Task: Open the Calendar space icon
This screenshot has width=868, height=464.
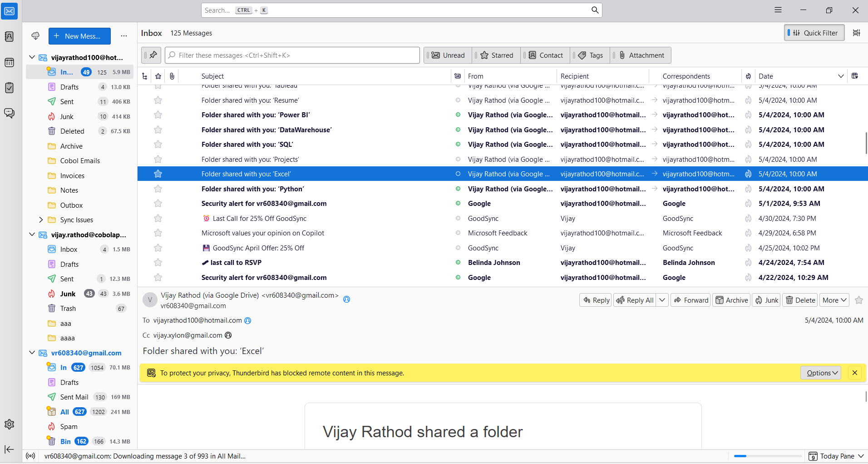Action: pyautogui.click(x=9, y=63)
